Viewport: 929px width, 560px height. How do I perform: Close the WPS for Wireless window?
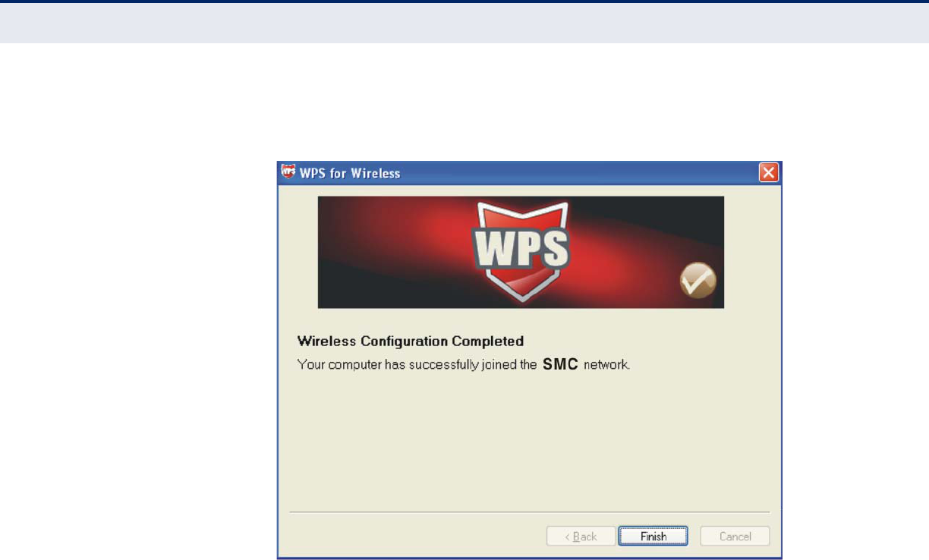(769, 172)
